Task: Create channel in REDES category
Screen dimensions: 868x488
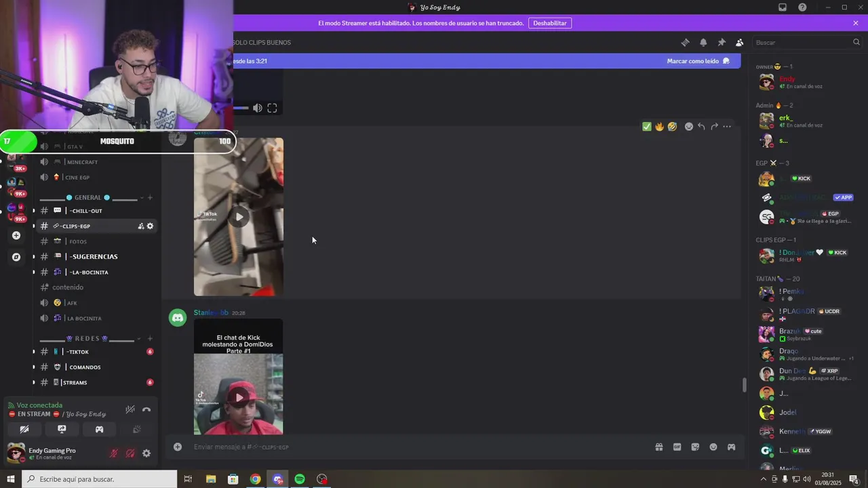Action: pyautogui.click(x=150, y=338)
